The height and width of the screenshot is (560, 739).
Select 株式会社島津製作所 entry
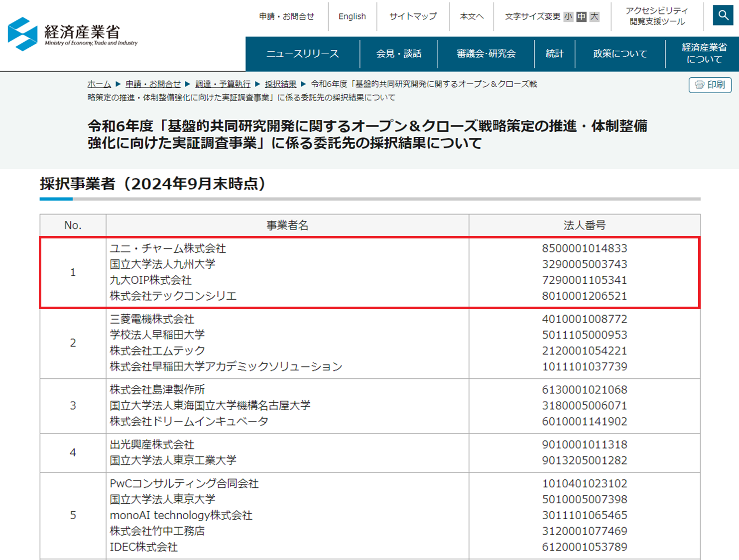click(x=157, y=389)
